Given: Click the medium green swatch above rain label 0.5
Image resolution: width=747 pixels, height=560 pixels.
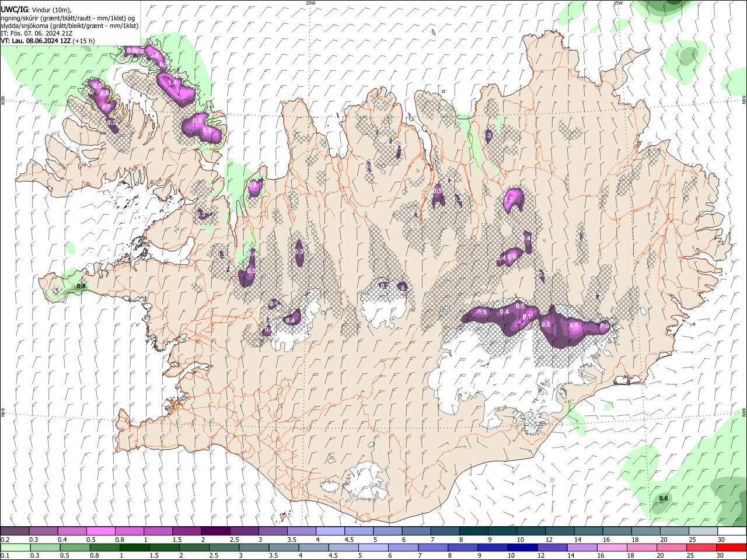Looking at the screenshot, I should [x=75, y=548].
